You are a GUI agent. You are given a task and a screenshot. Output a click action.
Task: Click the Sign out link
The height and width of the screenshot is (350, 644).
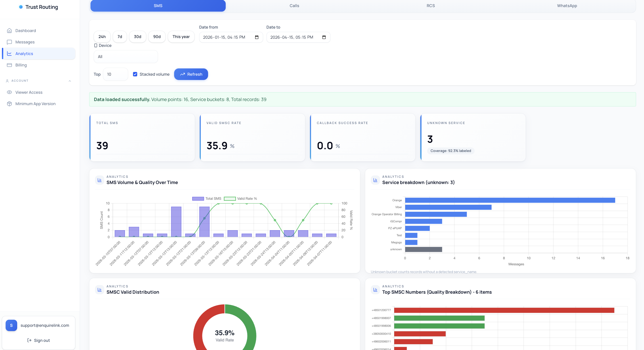[x=38, y=340]
